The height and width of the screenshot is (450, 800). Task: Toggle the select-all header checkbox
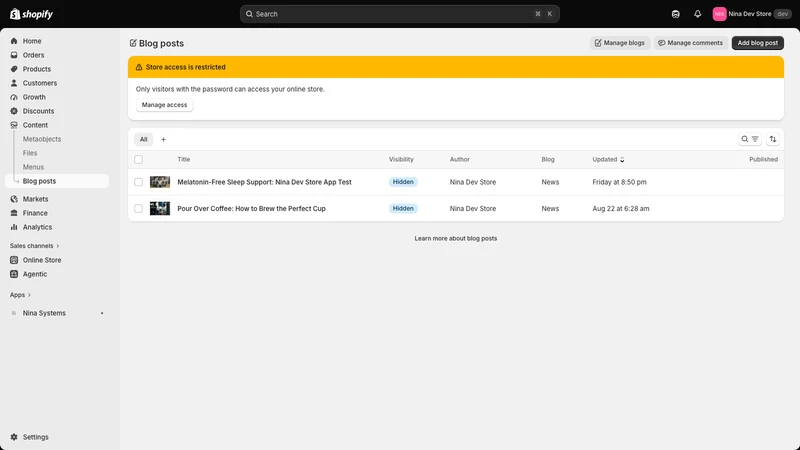[x=138, y=160]
